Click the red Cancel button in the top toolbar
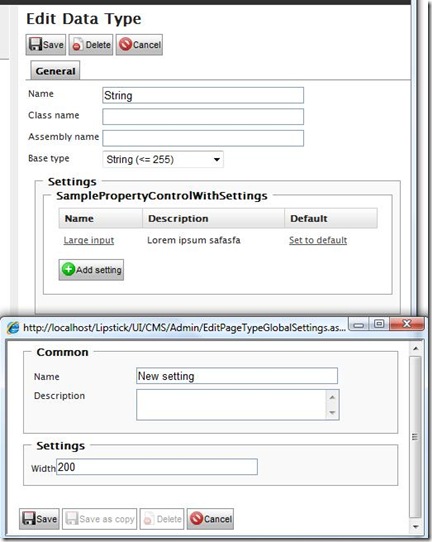Viewport: 432px width, 542px height. [139, 45]
